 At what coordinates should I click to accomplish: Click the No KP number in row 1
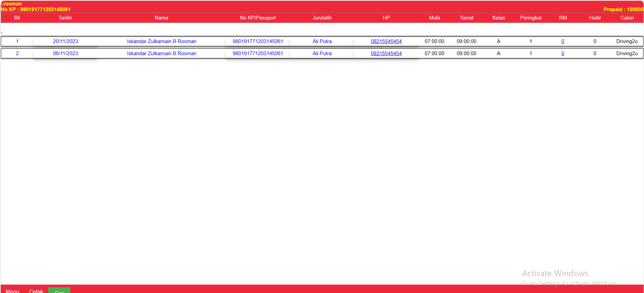(x=258, y=41)
